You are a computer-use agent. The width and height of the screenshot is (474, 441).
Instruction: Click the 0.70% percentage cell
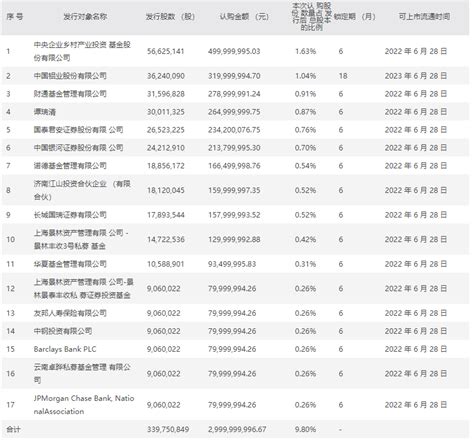[305, 148]
